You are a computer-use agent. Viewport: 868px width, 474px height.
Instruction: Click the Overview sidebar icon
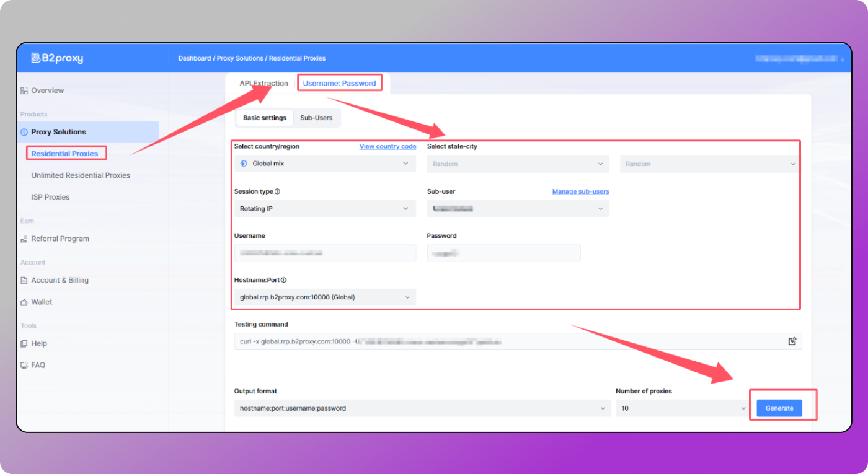(24, 90)
